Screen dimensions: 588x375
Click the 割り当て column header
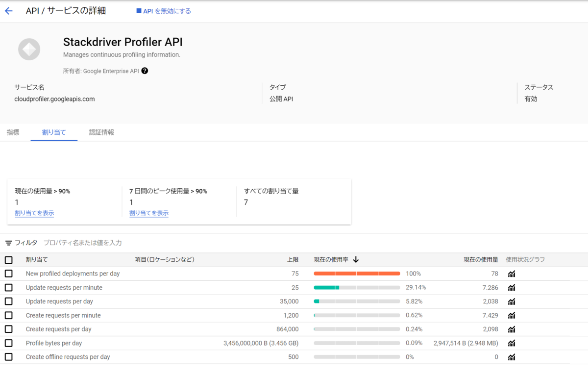[x=37, y=260]
